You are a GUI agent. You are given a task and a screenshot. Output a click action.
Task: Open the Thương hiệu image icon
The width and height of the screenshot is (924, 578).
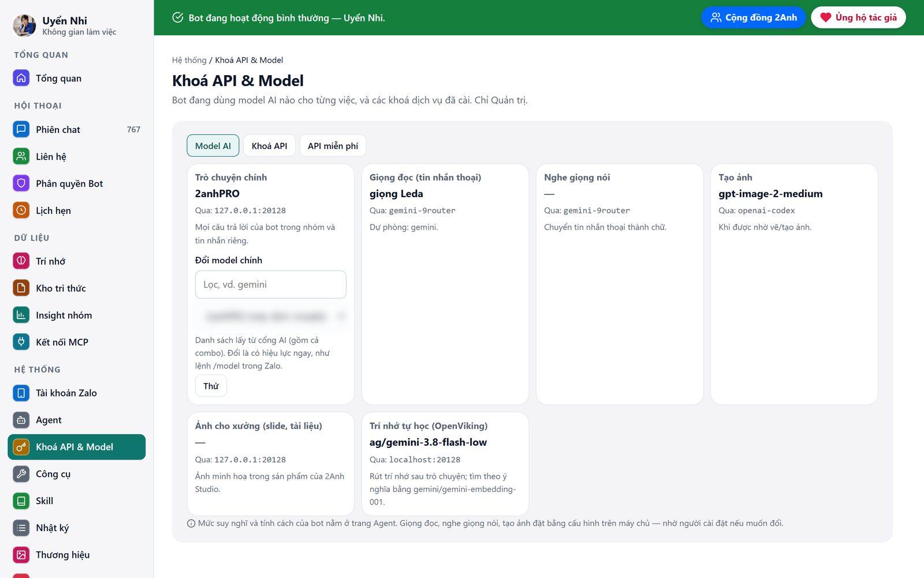21,555
